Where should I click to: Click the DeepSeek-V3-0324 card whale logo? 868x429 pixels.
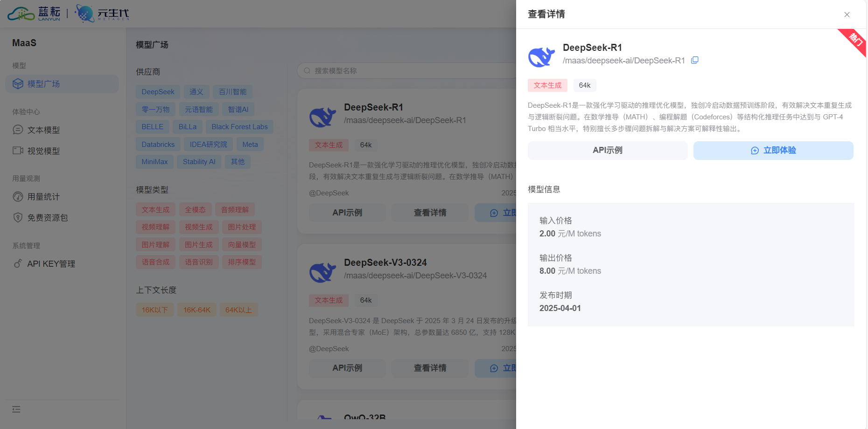click(322, 272)
